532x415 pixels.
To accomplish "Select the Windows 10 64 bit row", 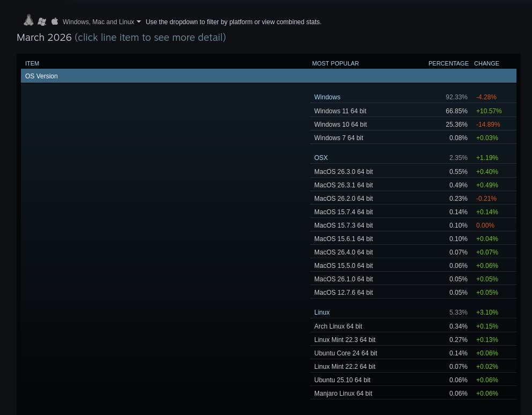I will [413, 125].
